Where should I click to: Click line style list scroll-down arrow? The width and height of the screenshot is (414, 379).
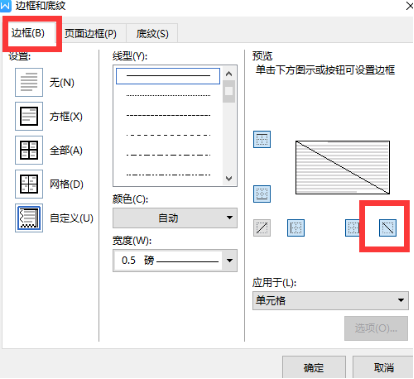[x=229, y=178]
